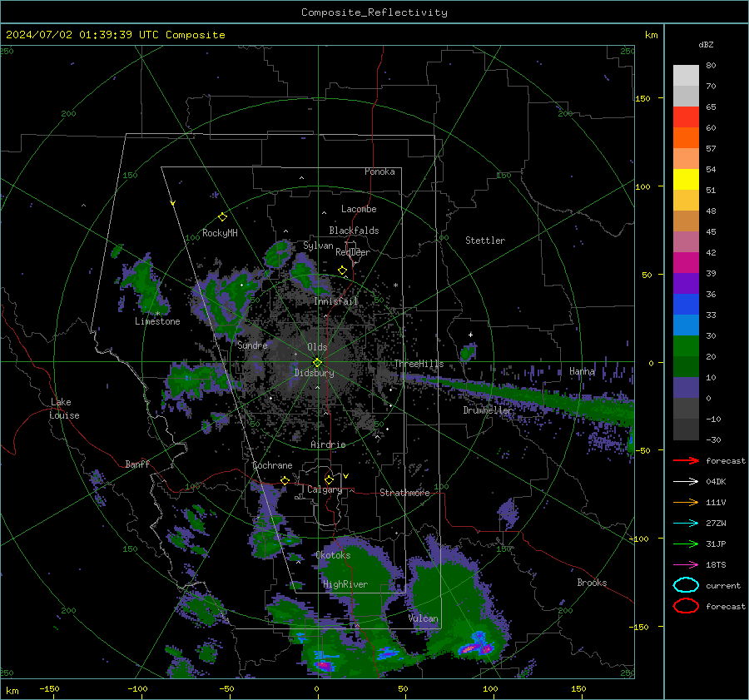Click the Sundre town label
This screenshot has height=700, width=749.
click(252, 345)
